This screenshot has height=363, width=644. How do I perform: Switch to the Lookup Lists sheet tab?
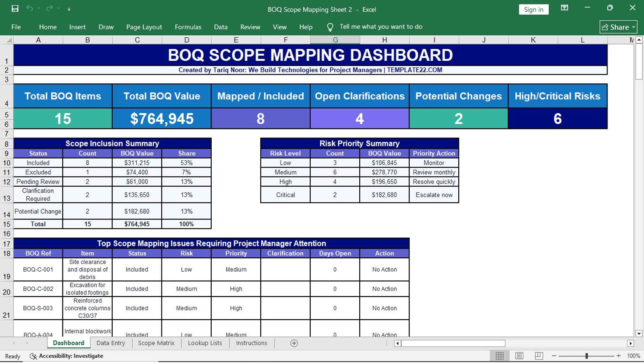point(205,343)
